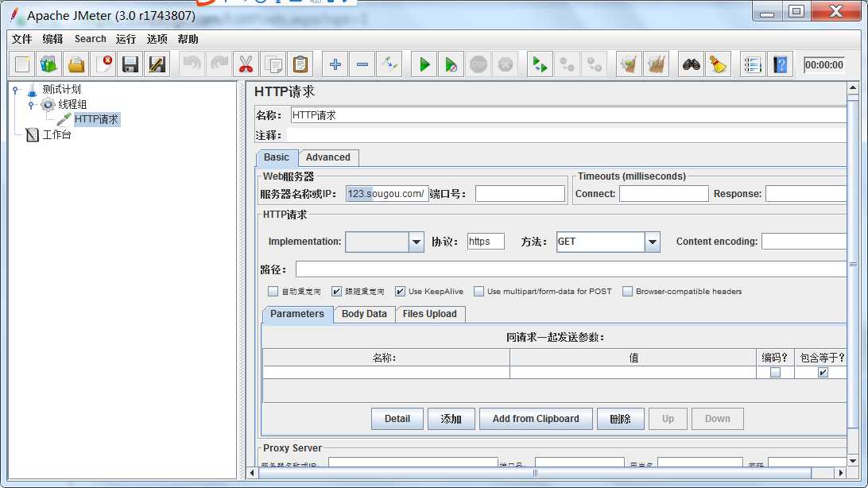
Task: Click the Connect timeout field
Action: pos(664,194)
